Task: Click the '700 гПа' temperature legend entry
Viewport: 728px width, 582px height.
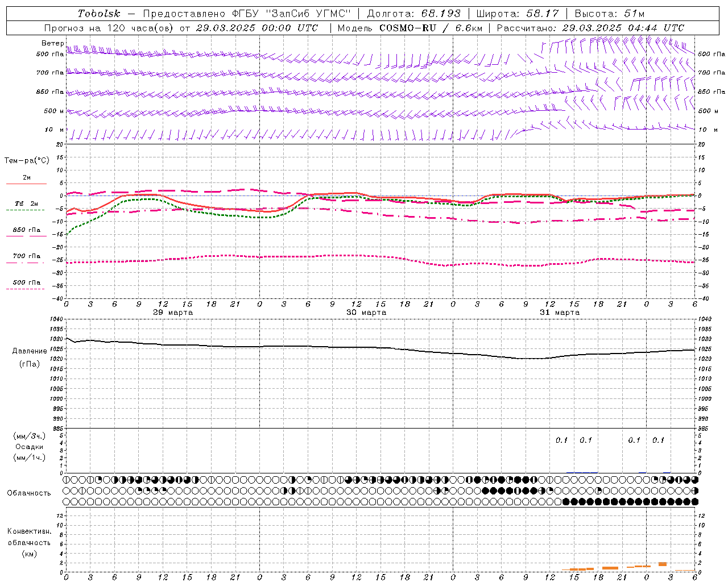Action: tap(27, 256)
